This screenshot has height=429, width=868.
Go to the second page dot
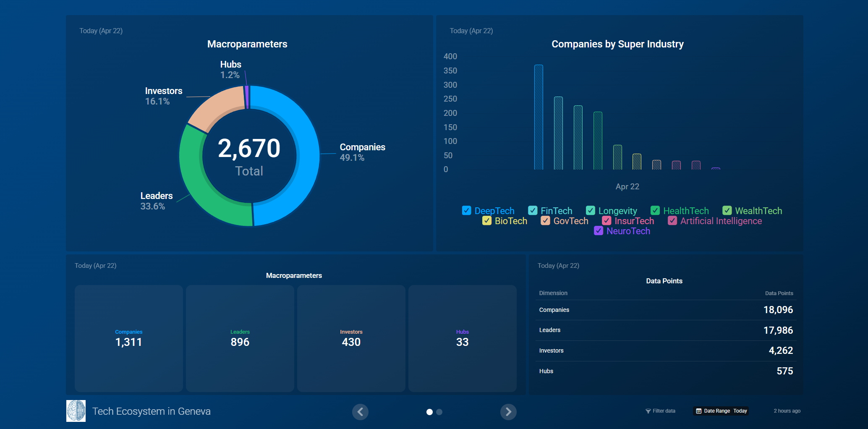(x=439, y=412)
